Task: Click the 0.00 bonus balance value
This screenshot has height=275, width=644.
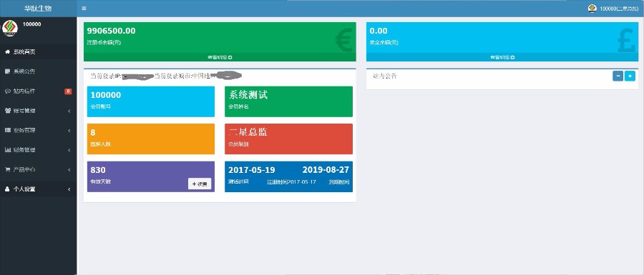Action: (379, 31)
